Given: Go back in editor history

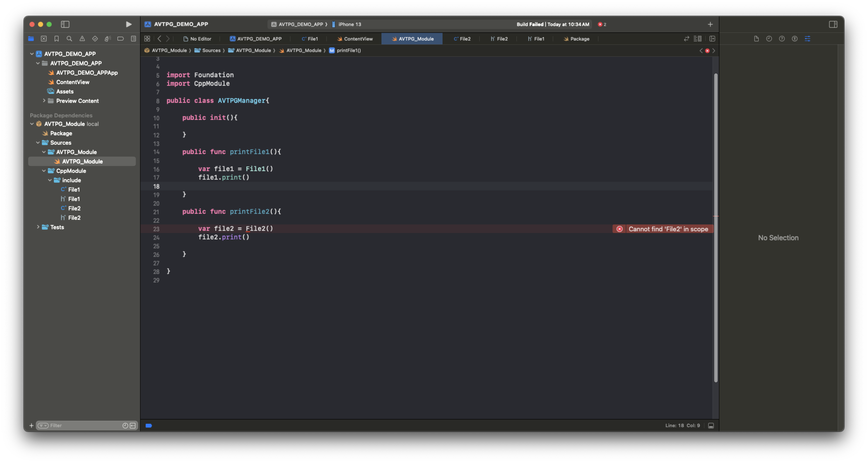Looking at the screenshot, I should (x=159, y=39).
